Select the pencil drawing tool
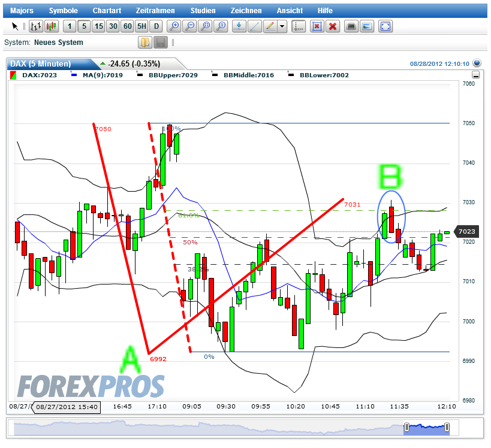The height and width of the screenshot is (448, 491). pos(270,26)
